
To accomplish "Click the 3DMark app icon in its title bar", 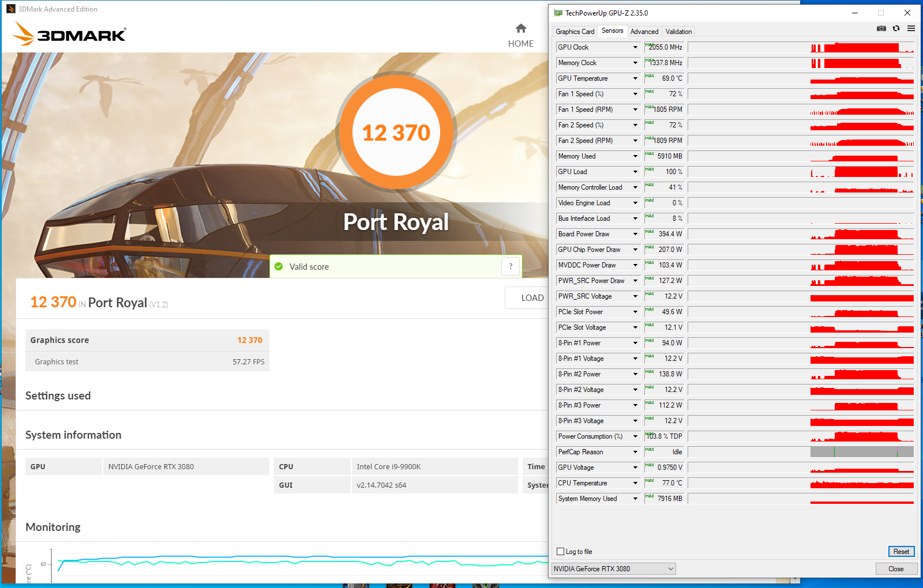I will click(10, 9).
